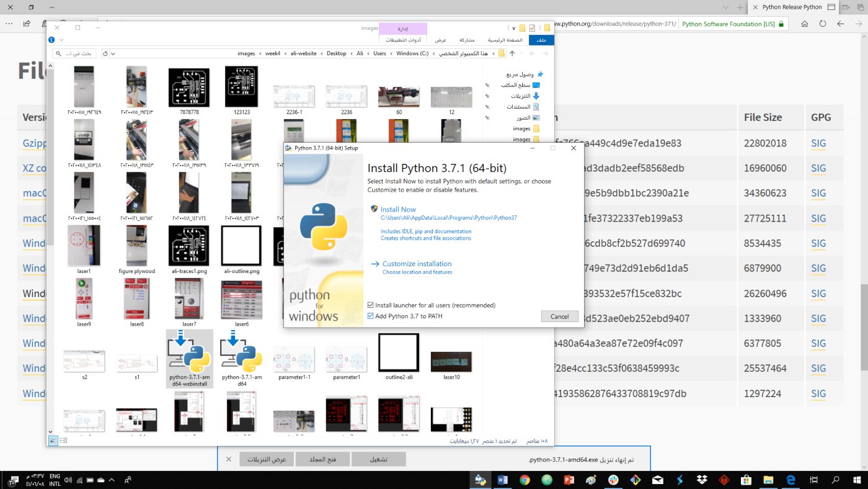Click the File Explorer help icon
Viewport: 868px width, 489px height.
click(51, 40)
